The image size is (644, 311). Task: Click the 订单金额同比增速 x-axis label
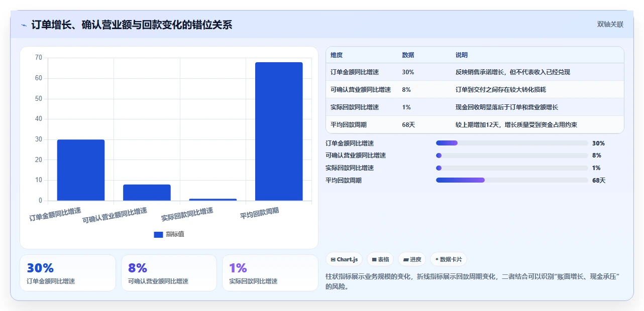(55, 214)
